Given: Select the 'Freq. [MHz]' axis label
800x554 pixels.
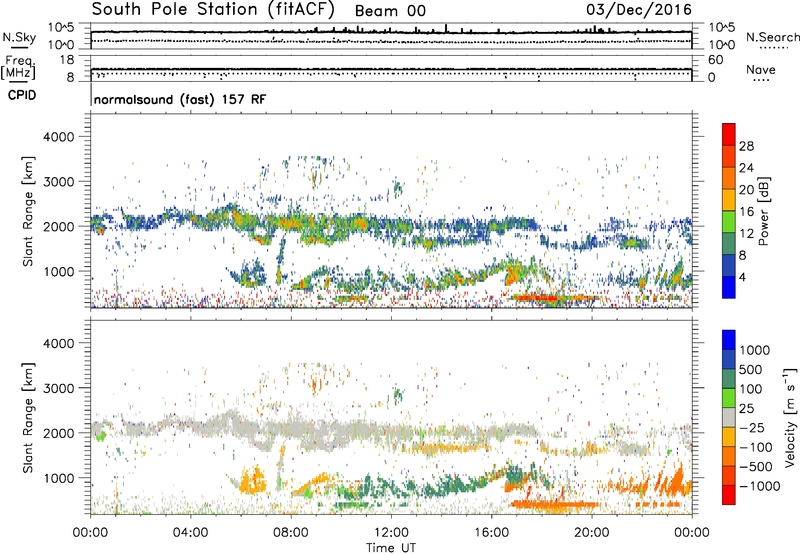Looking at the screenshot, I should pos(18,68).
